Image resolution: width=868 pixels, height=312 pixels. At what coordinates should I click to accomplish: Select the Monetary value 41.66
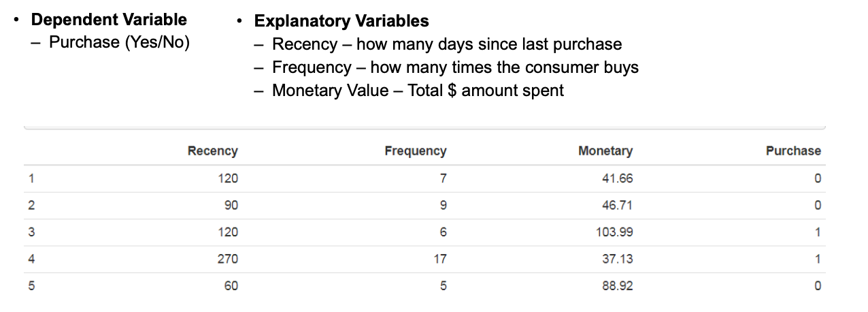point(617,178)
